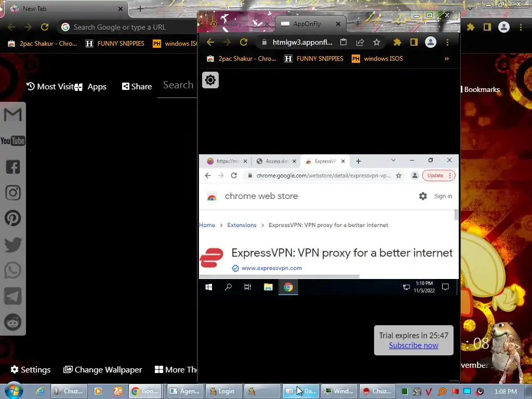Bookmark the ExpressVPN web store page
Image resolution: width=532 pixels, height=399 pixels.
[x=398, y=176]
